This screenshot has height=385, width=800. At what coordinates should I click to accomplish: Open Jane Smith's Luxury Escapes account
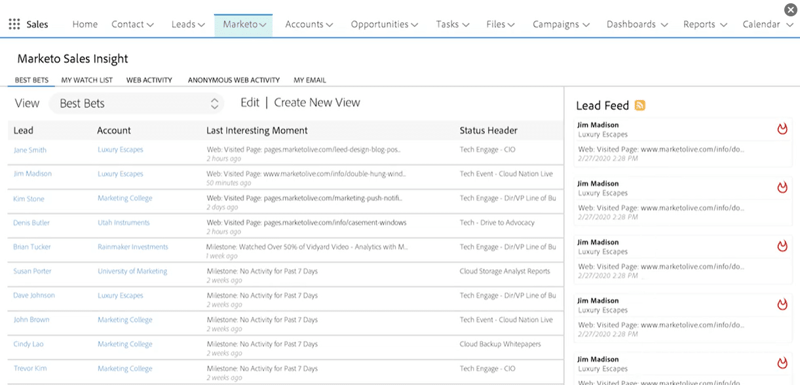click(x=120, y=150)
